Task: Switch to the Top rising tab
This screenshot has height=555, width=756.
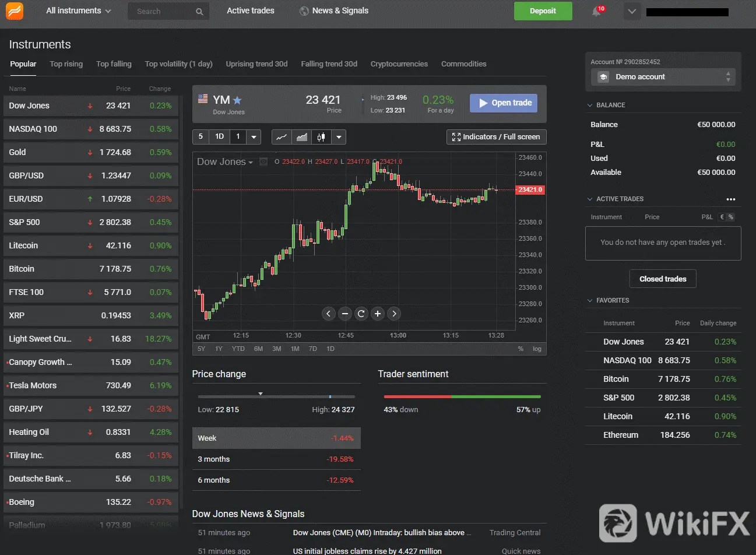Action: click(66, 64)
